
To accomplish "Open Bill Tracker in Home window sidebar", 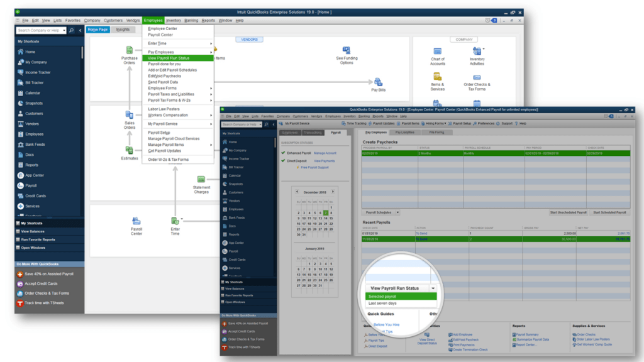I will point(34,82).
